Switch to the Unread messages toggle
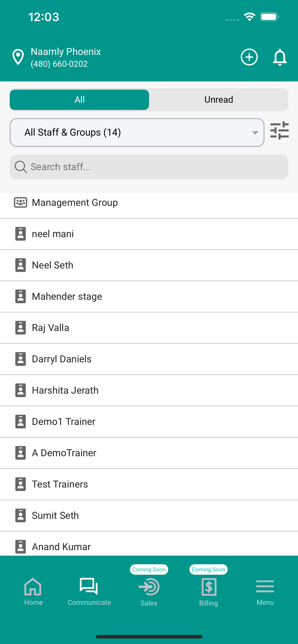The image size is (298, 644). coord(218,100)
